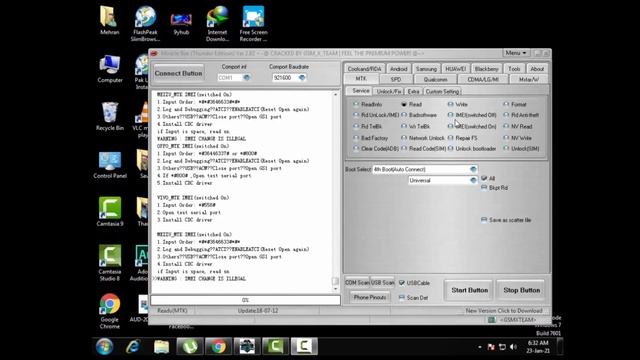Open the Free Screen Recorder desktop icon

[x=253, y=24]
